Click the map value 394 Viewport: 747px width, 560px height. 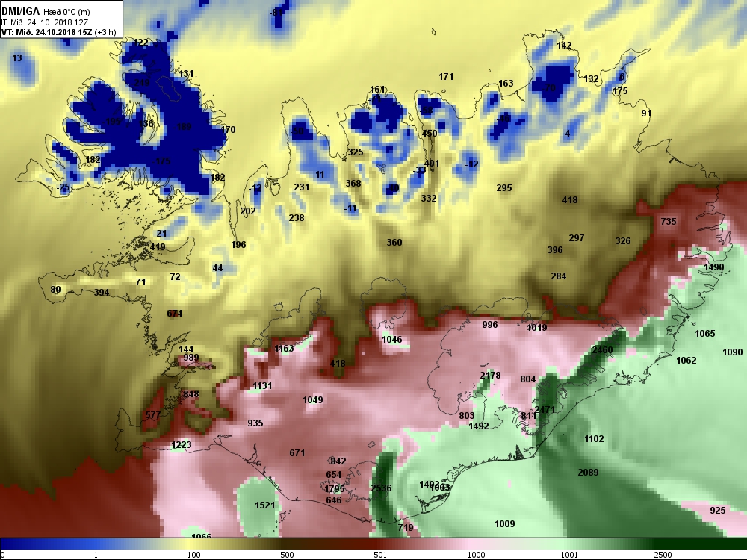(101, 293)
